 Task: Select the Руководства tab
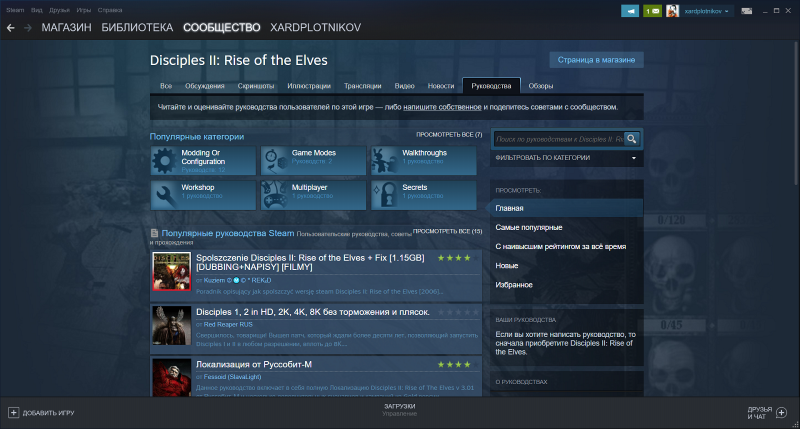(x=491, y=86)
